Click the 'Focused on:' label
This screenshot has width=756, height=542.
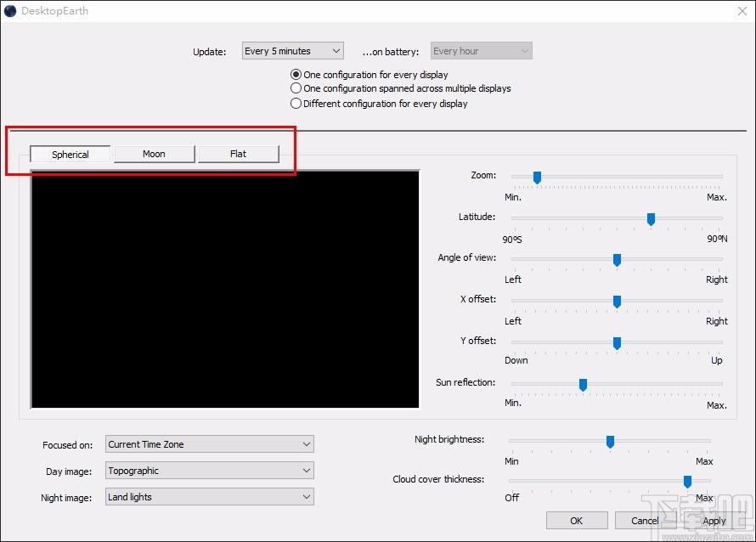point(67,445)
